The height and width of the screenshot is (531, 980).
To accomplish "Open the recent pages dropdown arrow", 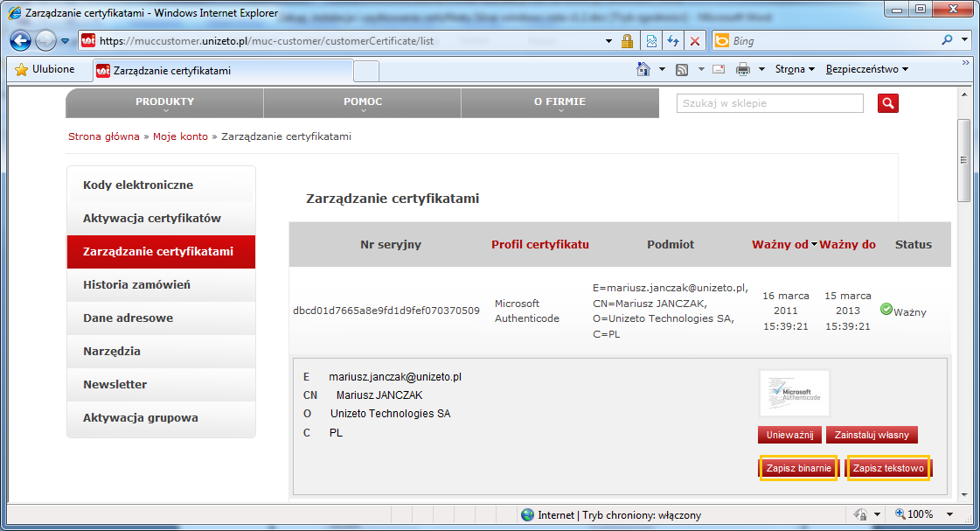I will click(65, 41).
